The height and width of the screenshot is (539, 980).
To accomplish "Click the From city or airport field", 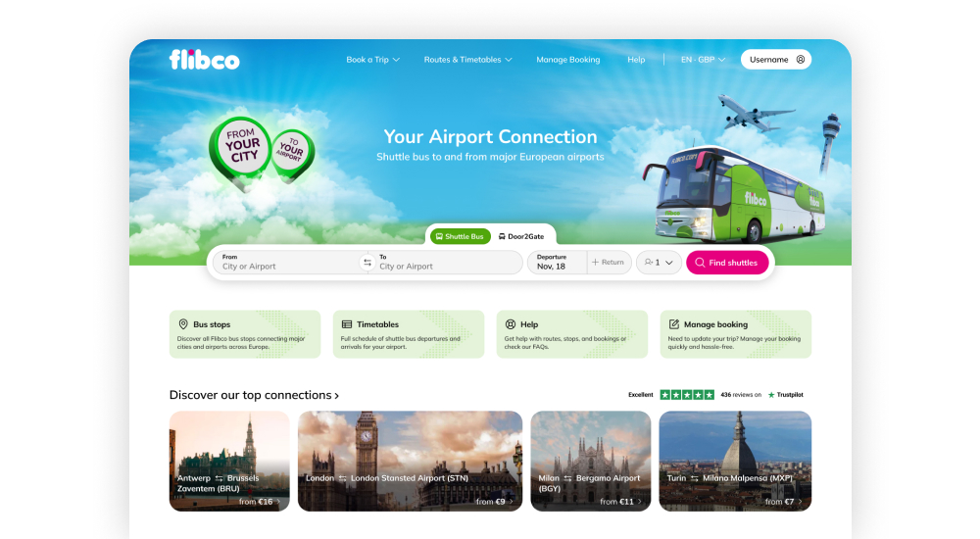I will [x=287, y=263].
